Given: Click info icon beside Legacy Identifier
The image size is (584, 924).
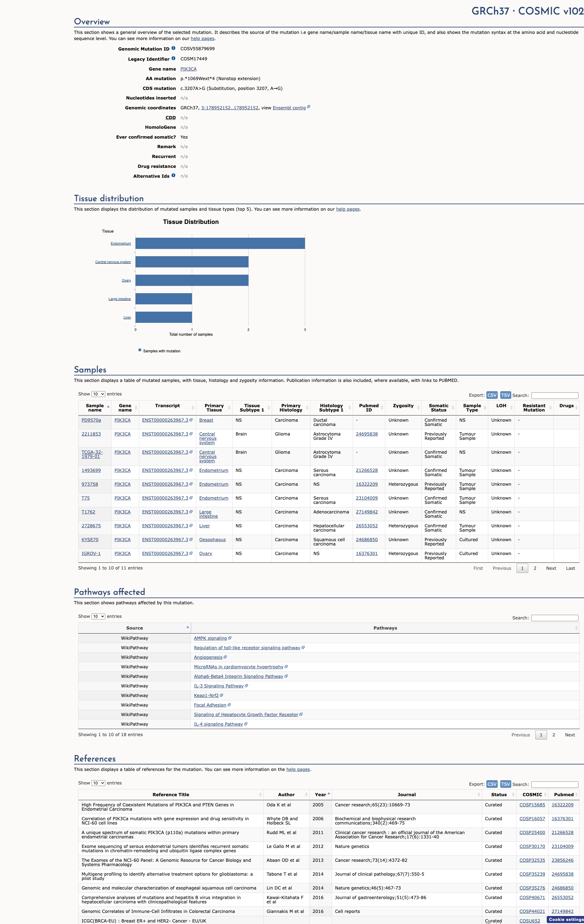Looking at the screenshot, I should point(173,58).
